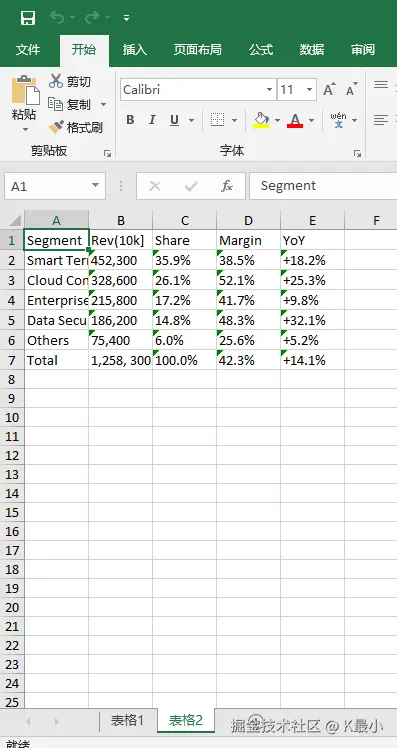Screen dimensions: 397x748
Task: Open the 剪贴板 dialog launcher
Action: tap(107, 153)
